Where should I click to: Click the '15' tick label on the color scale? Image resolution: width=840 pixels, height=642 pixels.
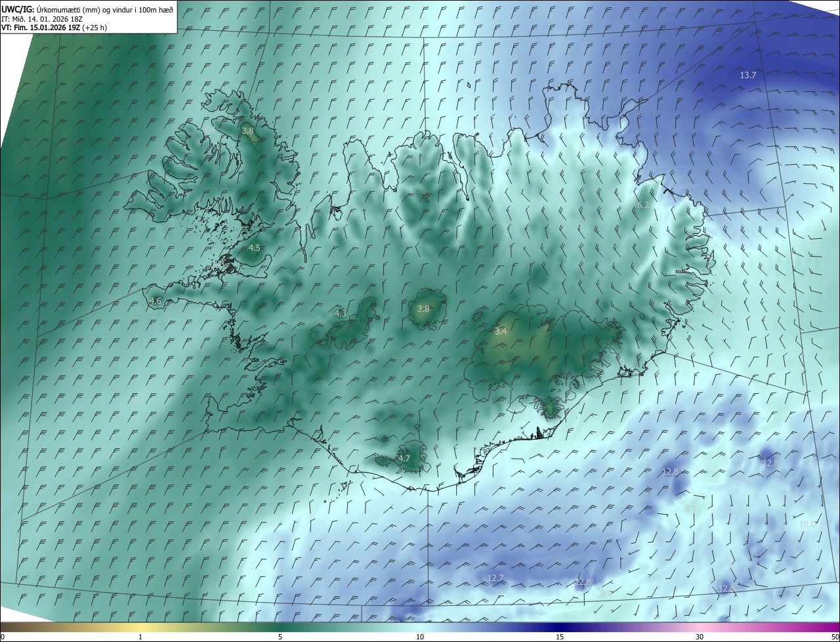560,637
